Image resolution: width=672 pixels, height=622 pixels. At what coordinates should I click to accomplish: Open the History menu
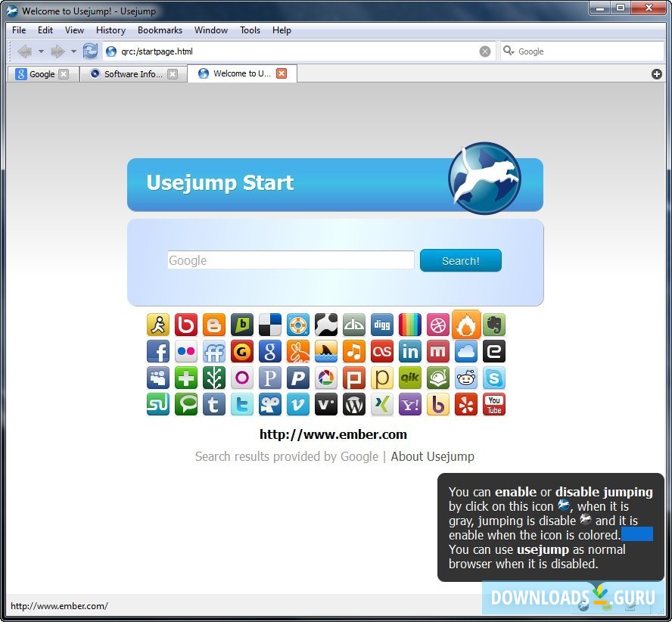click(110, 30)
